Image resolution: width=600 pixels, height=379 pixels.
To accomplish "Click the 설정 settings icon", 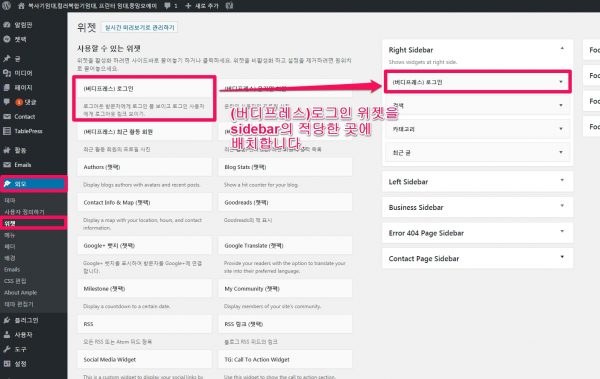I will [x=7, y=364].
